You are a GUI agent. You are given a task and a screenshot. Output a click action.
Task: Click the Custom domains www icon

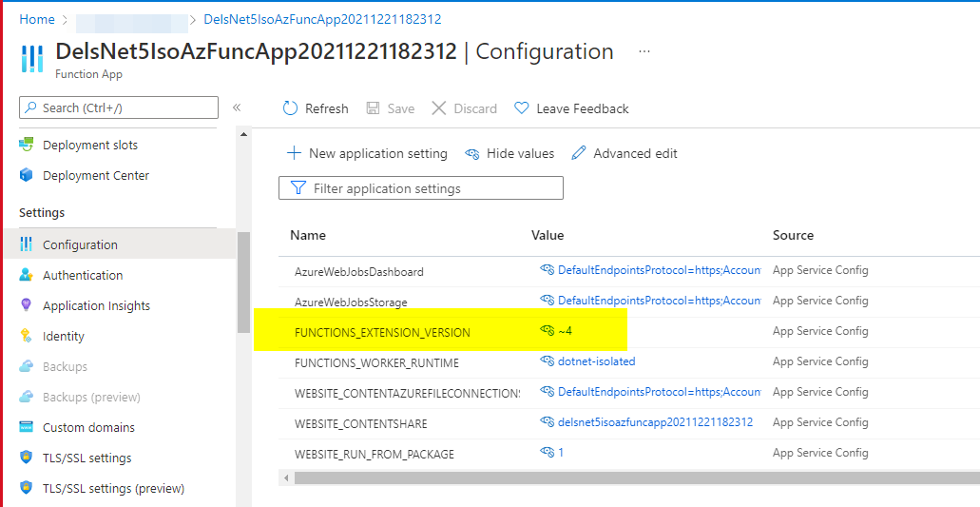click(26, 427)
